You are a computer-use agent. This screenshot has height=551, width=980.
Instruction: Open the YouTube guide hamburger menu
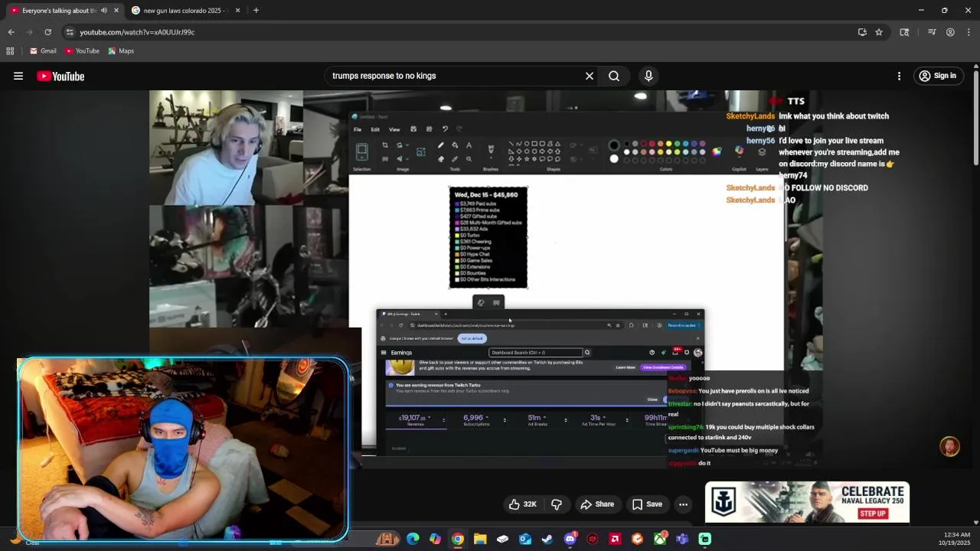tap(18, 76)
